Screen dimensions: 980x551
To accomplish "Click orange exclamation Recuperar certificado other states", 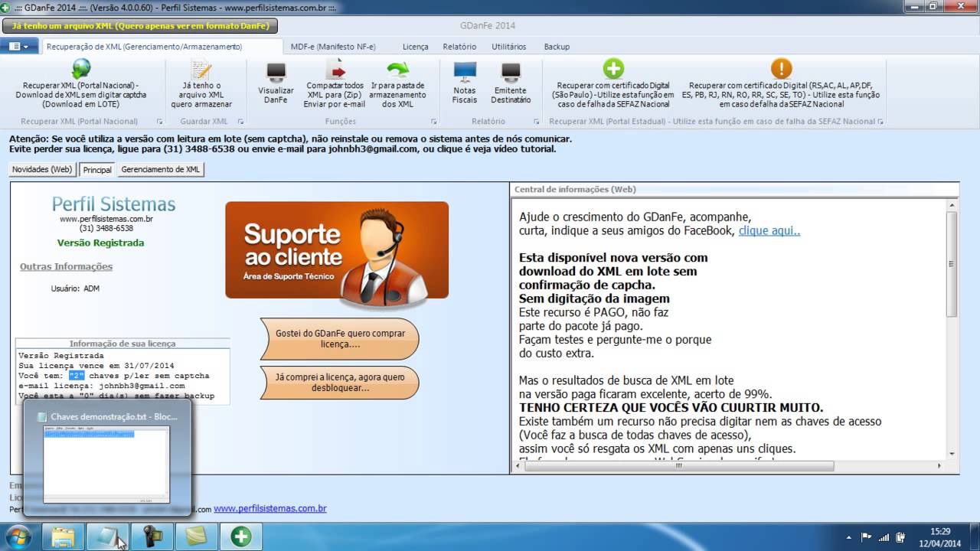I will tap(781, 70).
